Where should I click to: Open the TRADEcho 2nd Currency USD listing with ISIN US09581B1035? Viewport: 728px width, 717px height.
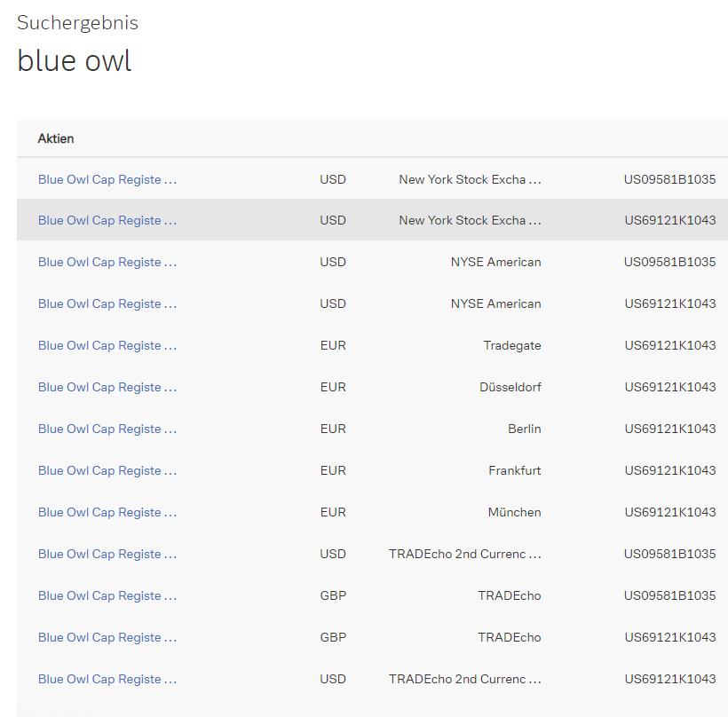107,554
